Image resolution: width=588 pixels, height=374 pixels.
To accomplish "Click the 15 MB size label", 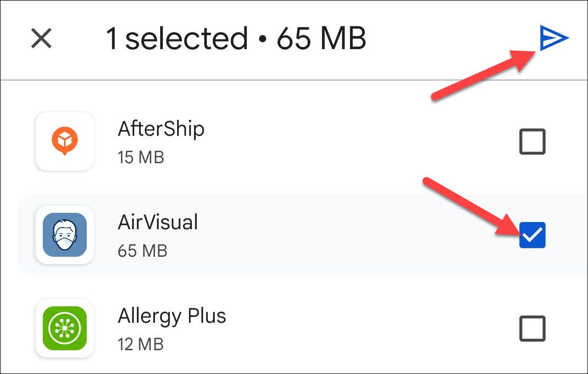I will point(141,157).
